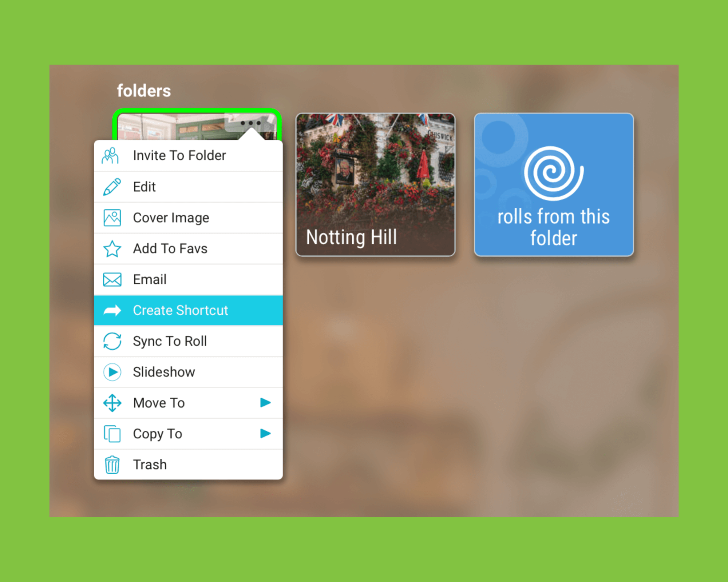Toggle Add To Favs for folder

188,248
